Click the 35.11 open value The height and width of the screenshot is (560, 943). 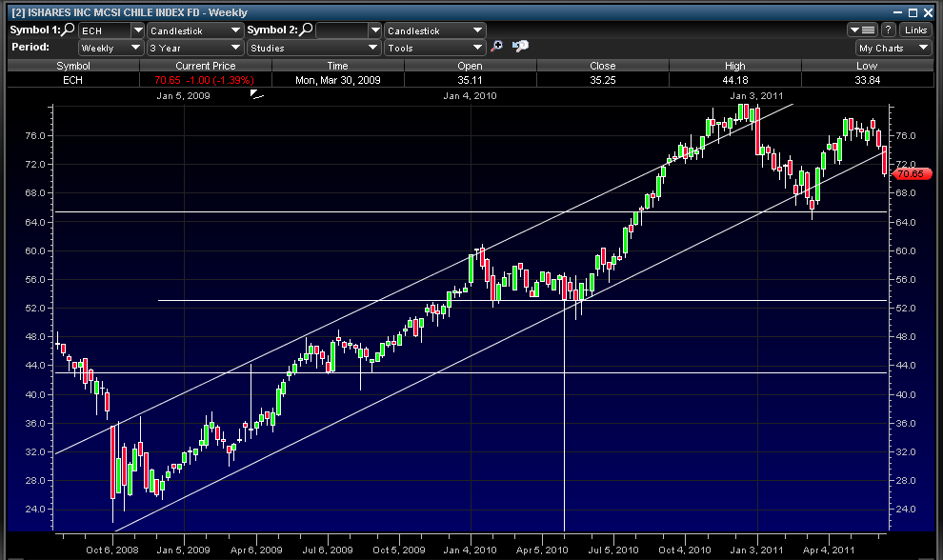471,80
